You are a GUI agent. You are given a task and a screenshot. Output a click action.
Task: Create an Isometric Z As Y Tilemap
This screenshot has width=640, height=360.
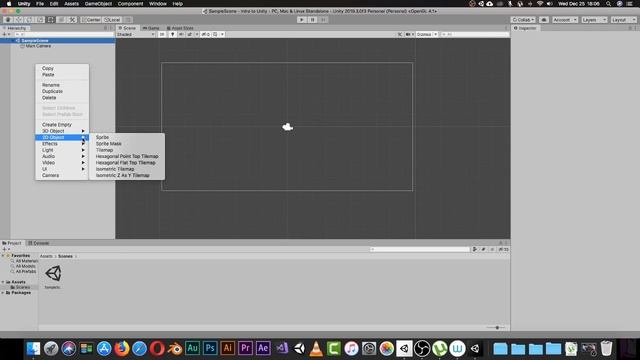coord(122,176)
